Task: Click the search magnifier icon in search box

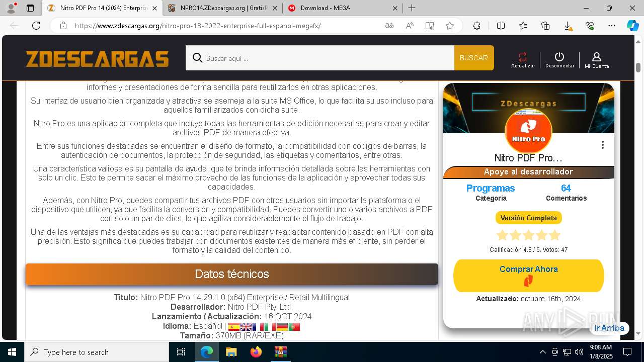Action: [198, 58]
